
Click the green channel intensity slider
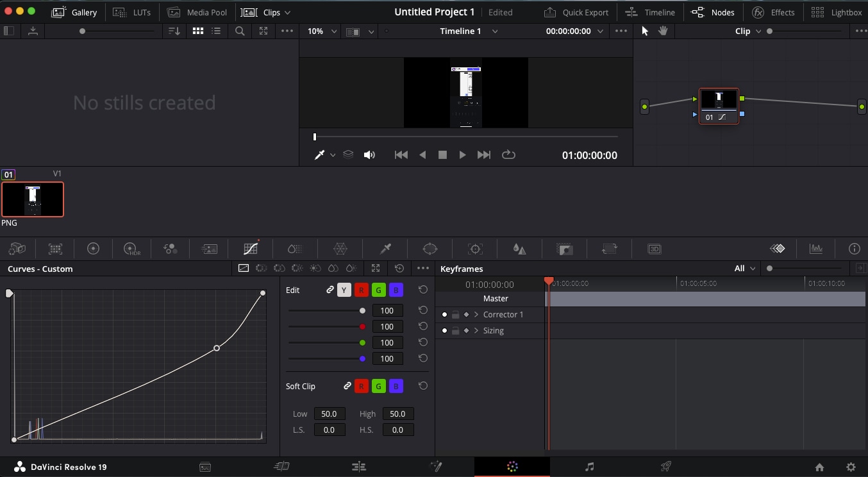362,342
